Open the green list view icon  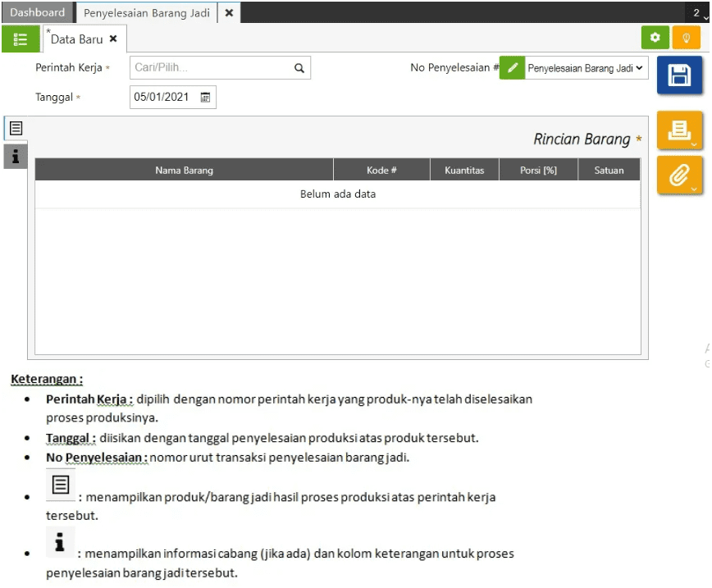(21, 39)
